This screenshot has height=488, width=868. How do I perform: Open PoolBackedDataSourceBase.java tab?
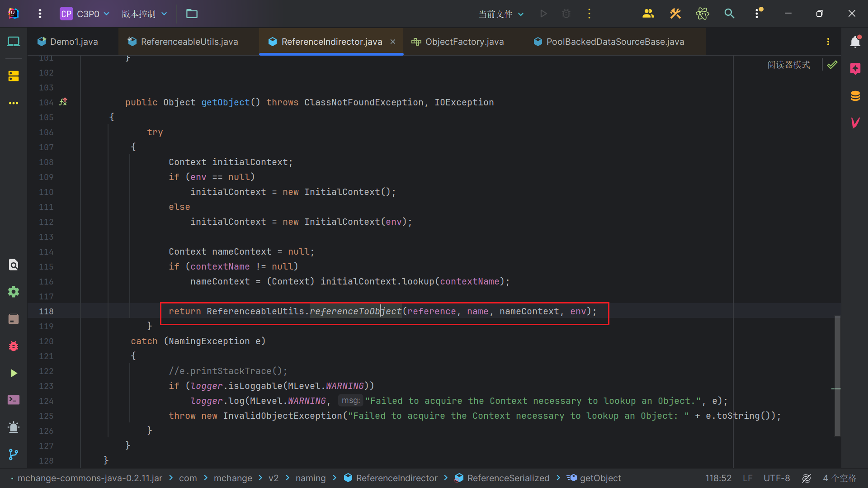point(609,42)
